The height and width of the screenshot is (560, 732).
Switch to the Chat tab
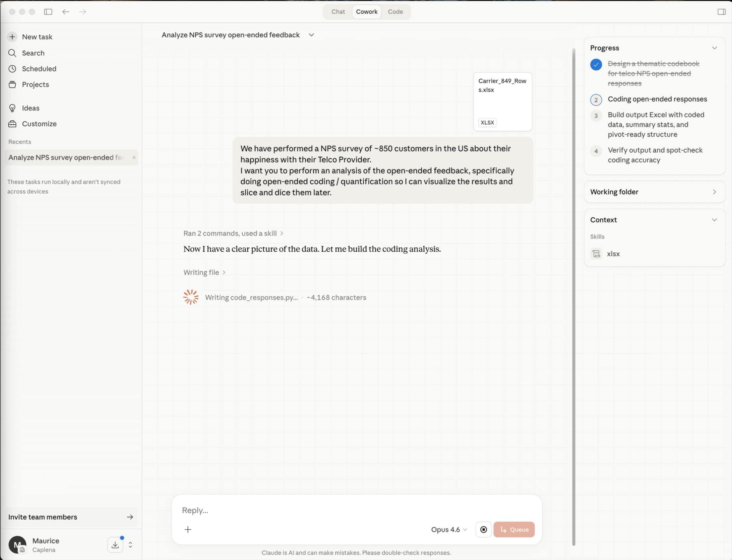tap(338, 12)
